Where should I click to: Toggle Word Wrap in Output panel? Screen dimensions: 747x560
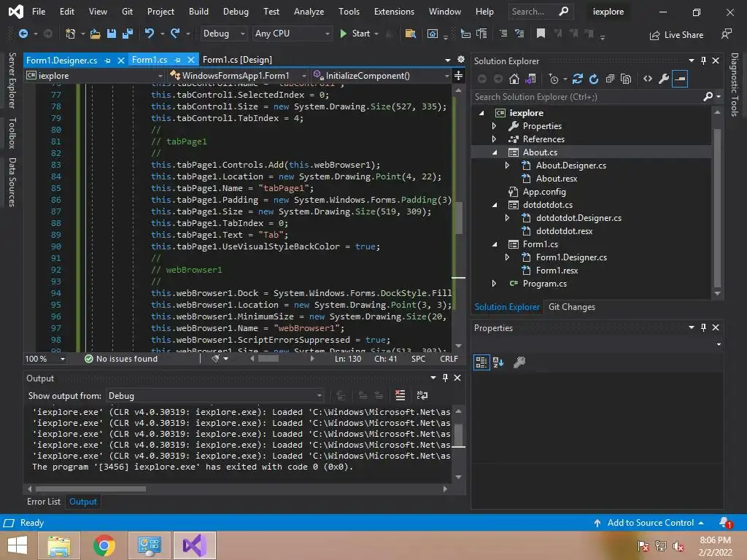[422, 395]
